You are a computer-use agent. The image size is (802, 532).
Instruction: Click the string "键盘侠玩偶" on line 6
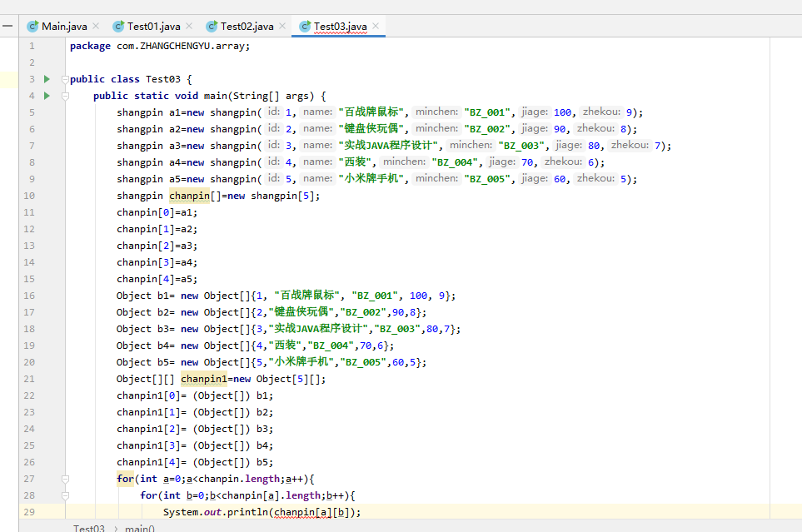371,129
